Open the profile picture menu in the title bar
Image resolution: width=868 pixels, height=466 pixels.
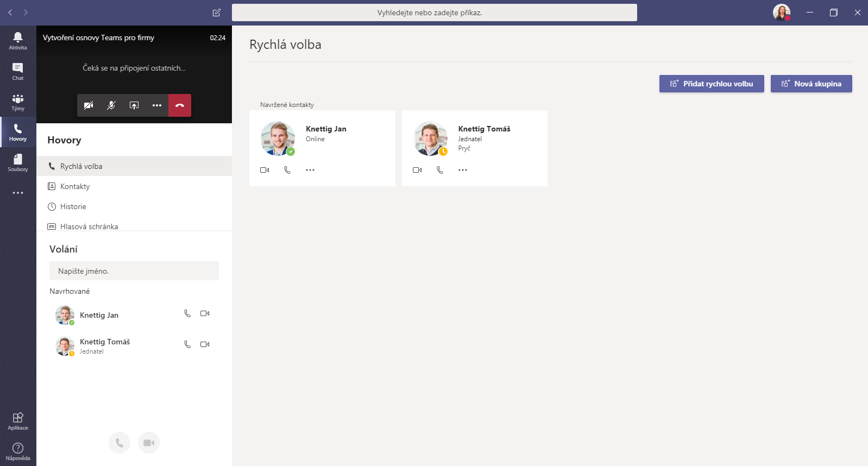(x=782, y=12)
